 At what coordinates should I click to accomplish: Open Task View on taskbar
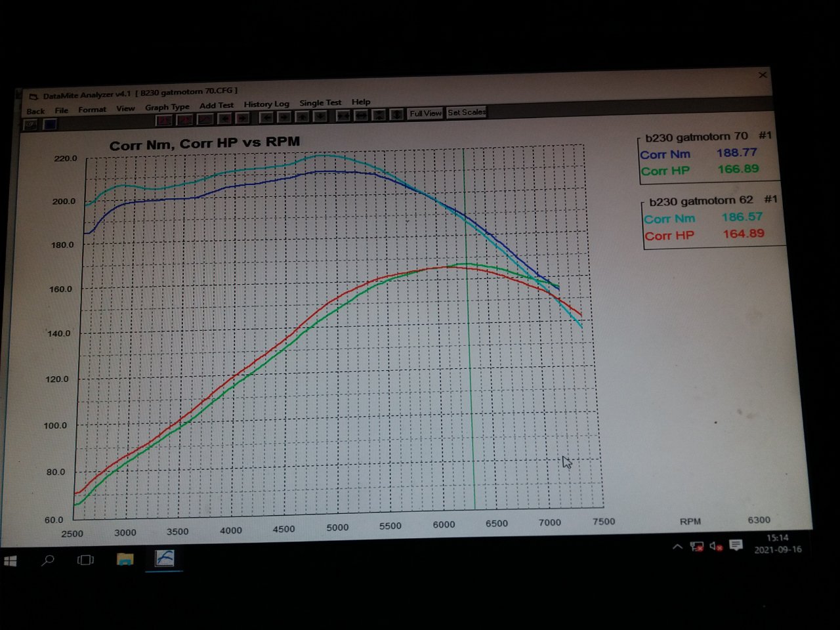click(85, 560)
